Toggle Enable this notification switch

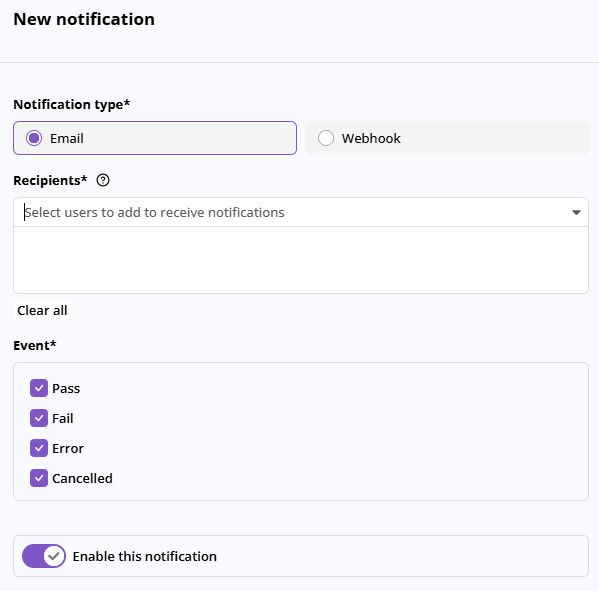[x=44, y=556]
